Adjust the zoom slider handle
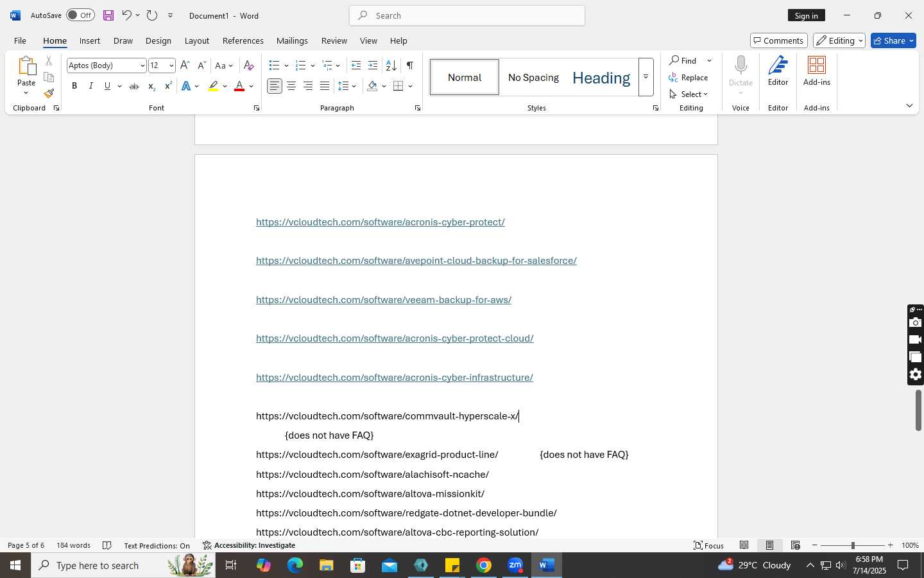Screen dimensions: 924x578 [853, 545]
